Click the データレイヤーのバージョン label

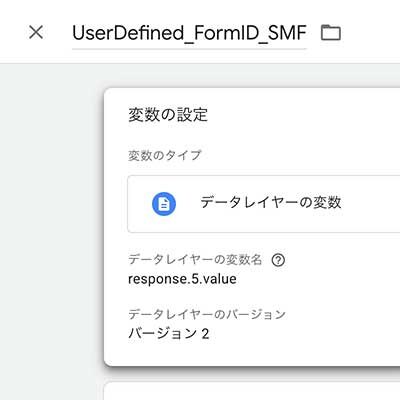(x=207, y=314)
